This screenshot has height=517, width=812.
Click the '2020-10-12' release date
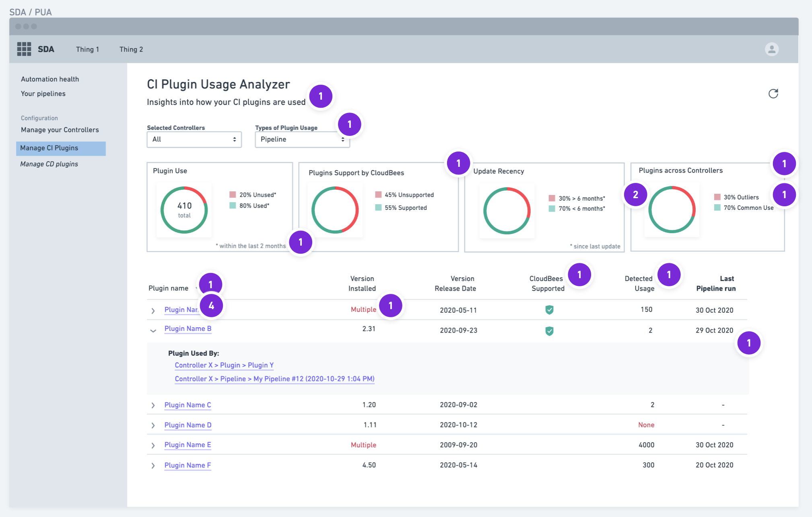coord(458,425)
